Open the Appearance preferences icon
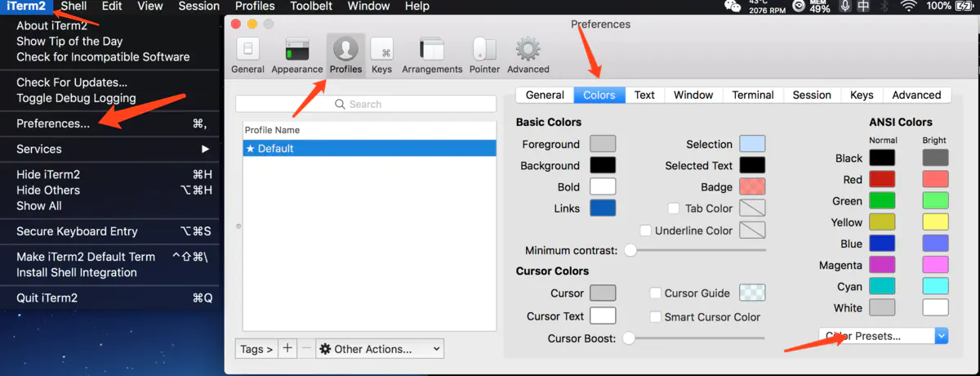 (x=297, y=55)
